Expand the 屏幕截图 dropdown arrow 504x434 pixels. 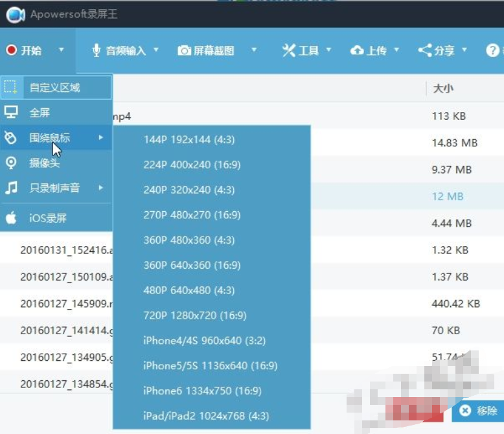tap(254, 50)
